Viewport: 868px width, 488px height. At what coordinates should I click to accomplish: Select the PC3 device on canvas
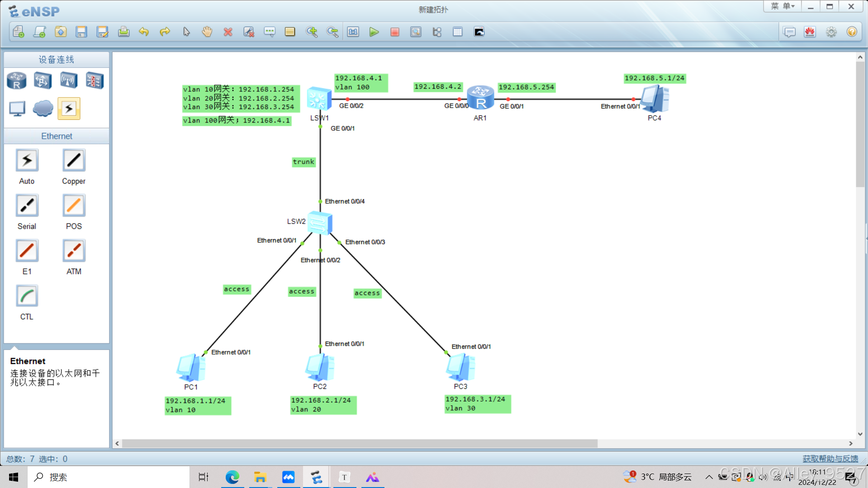click(460, 367)
